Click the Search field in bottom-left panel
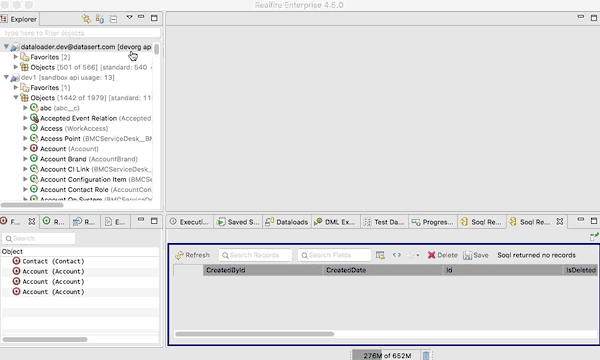 39,238
